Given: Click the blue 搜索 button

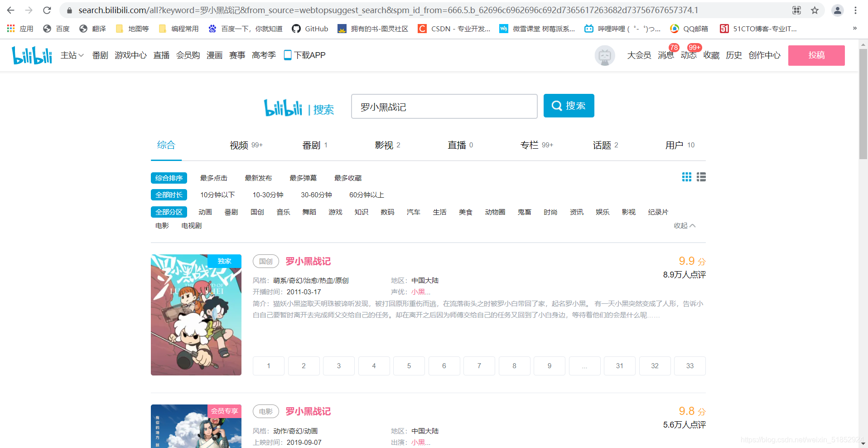Looking at the screenshot, I should coord(569,106).
